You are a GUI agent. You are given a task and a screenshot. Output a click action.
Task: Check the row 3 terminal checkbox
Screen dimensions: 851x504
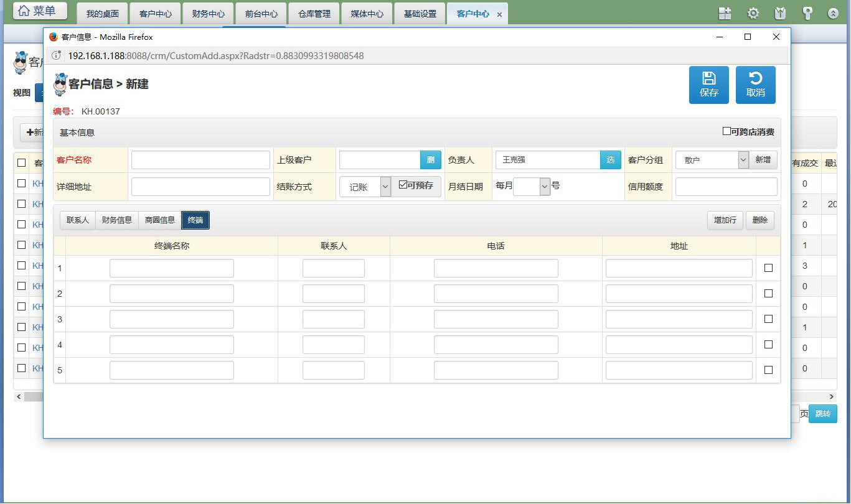pyautogui.click(x=768, y=319)
